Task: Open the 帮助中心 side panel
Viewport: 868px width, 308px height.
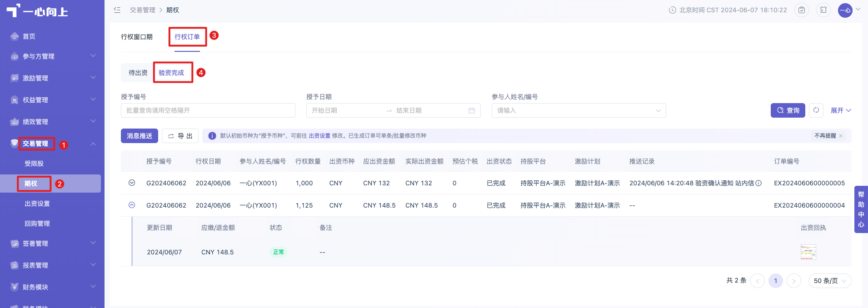Action: pyautogui.click(x=861, y=209)
